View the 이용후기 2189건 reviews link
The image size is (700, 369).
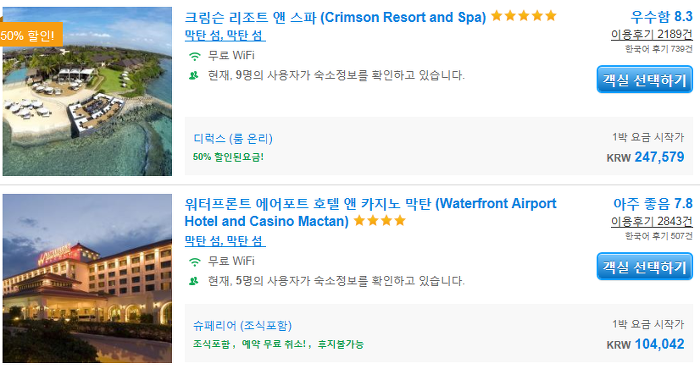tap(652, 34)
